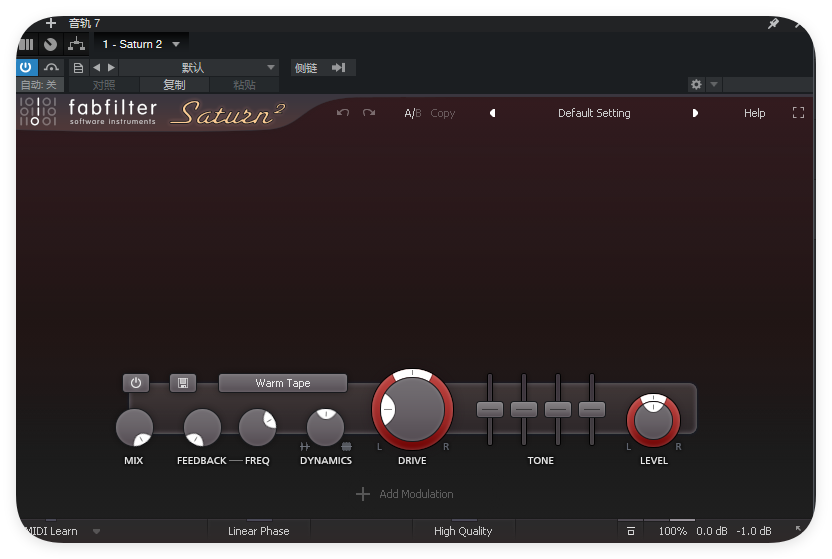Redo the change in Saturn

369,113
